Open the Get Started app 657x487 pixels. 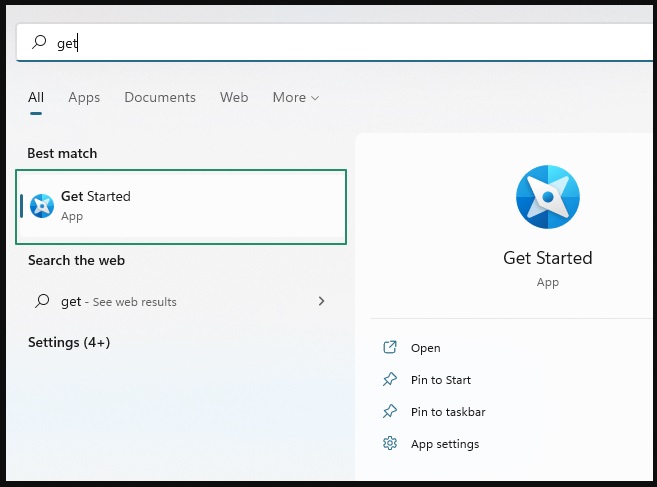coord(425,348)
